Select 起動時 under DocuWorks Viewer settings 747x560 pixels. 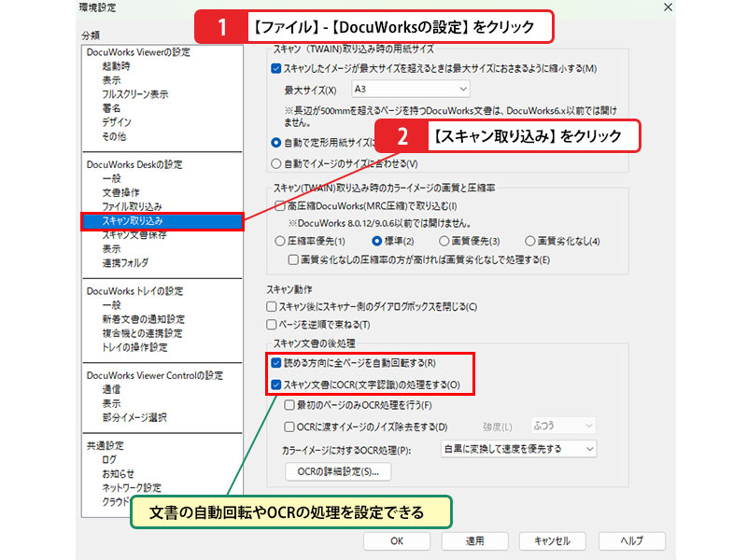tap(116, 66)
